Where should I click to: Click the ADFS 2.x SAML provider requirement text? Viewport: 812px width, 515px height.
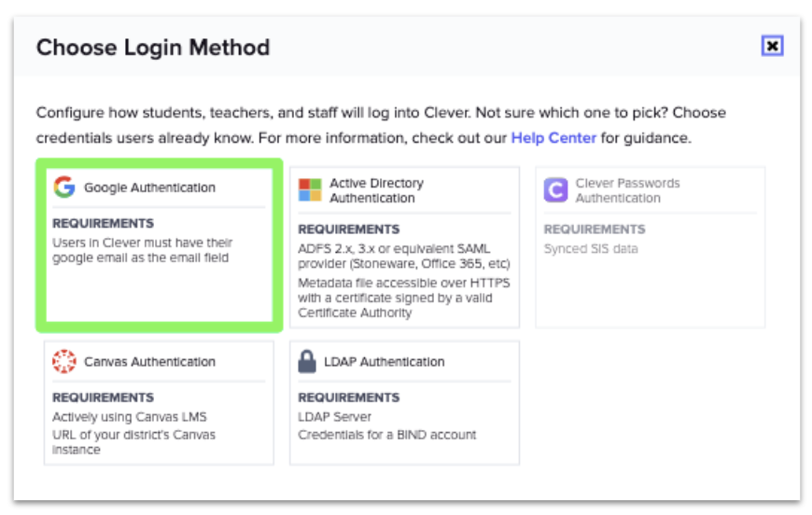(x=403, y=256)
